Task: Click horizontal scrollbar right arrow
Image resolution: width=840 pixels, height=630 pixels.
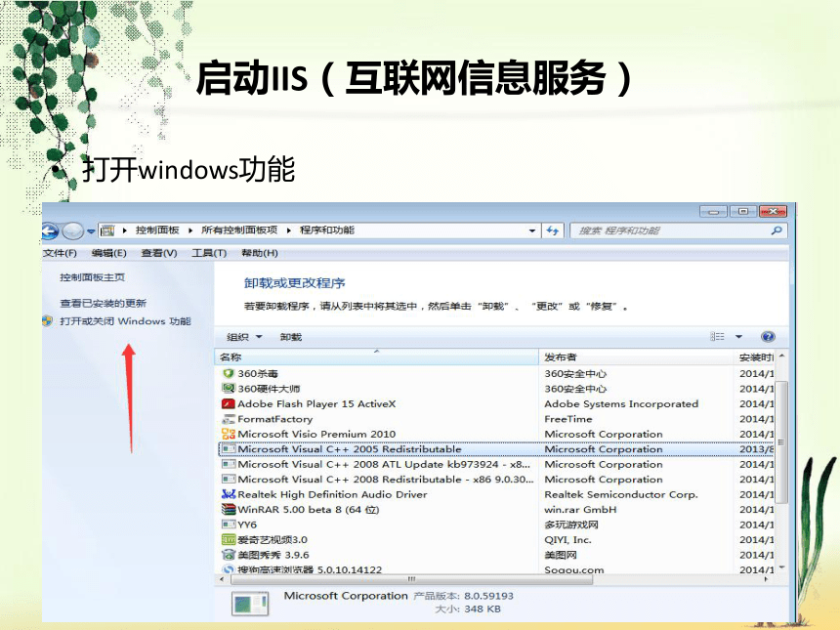Action: pos(766,579)
